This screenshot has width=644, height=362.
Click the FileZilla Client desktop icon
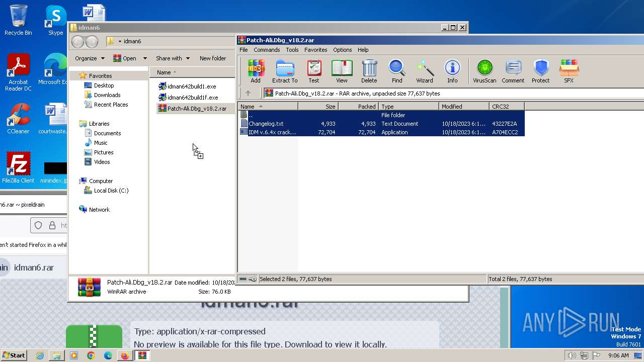(x=18, y=168)
